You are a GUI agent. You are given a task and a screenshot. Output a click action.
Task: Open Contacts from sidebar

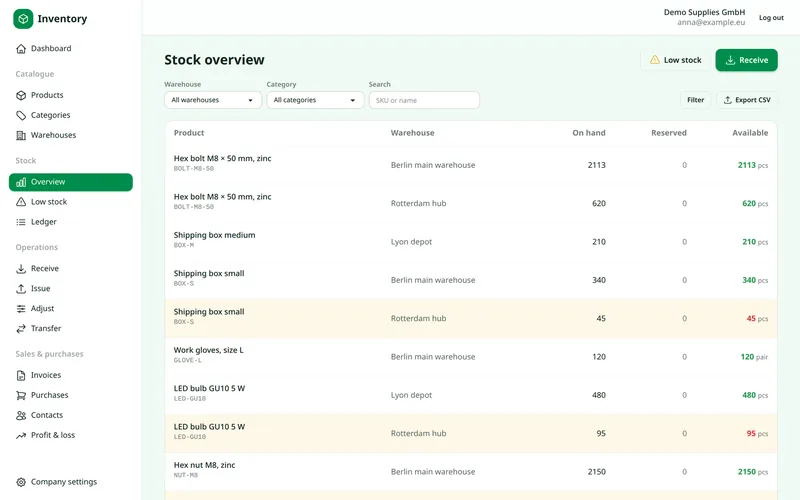71,415
